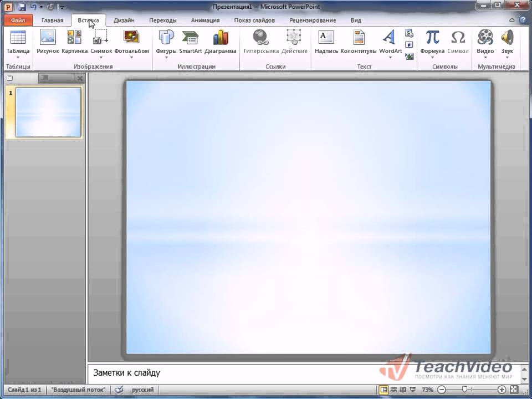Open the Файл tab

pos(18,21)
